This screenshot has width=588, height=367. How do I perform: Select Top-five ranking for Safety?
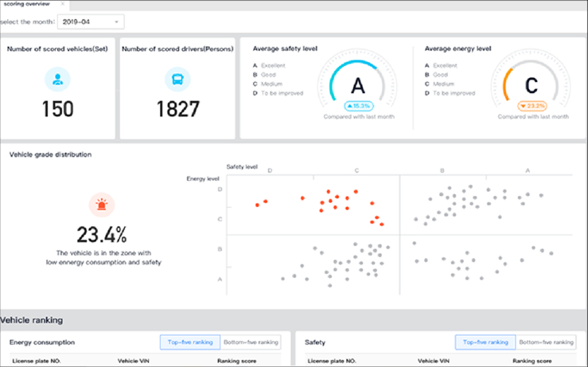[x=485, y=342]
